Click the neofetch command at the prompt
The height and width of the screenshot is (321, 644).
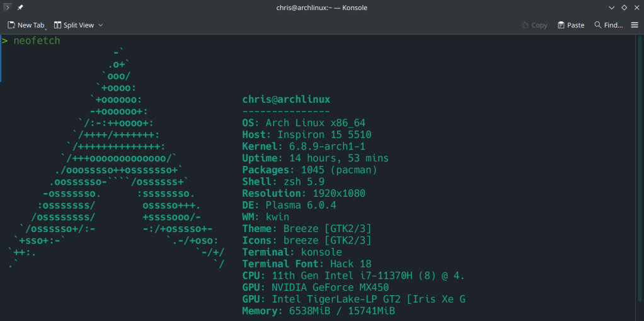point(37,41)
